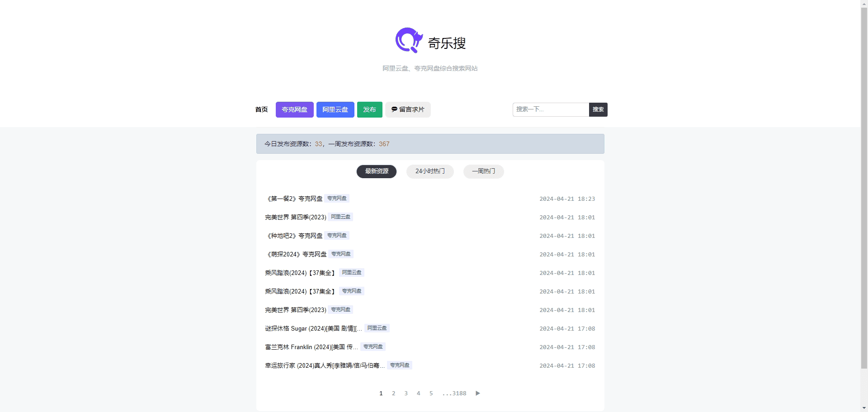Open the 《萌探2024》夸克网盘 resource

tap(296, 254)
